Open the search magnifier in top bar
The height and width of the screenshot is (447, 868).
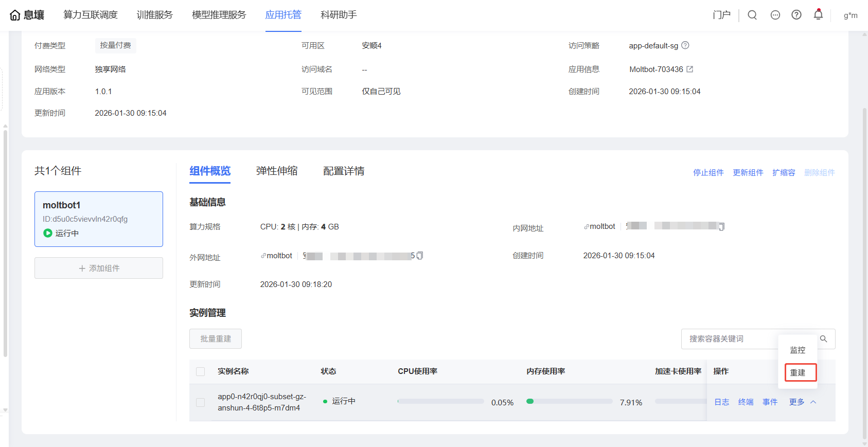(x=752, y=15)
